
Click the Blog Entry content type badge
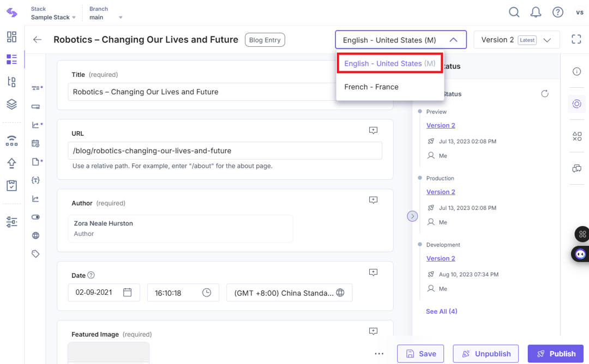pos(265,40)
